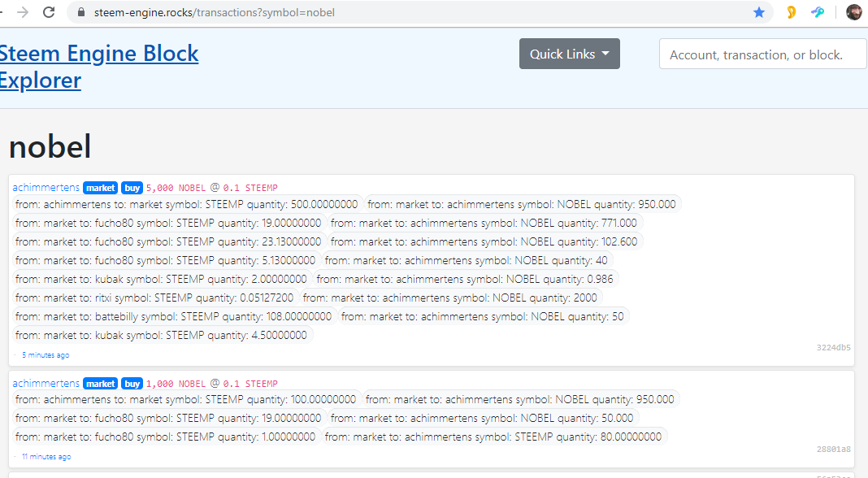Screen dimensions: 868x478
Task: Click the account, transaction, or block search field
Action: pyautogui.click(x=762, y=54)
